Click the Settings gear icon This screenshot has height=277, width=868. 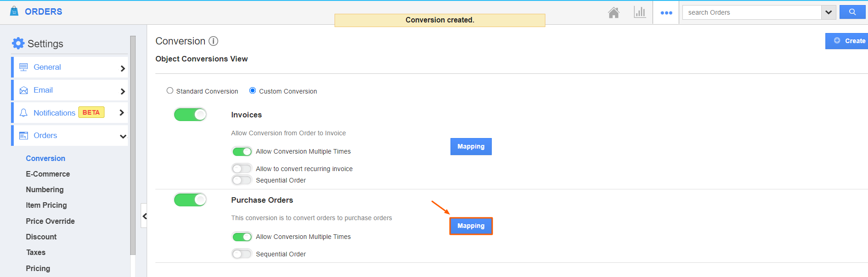[18, 44]
